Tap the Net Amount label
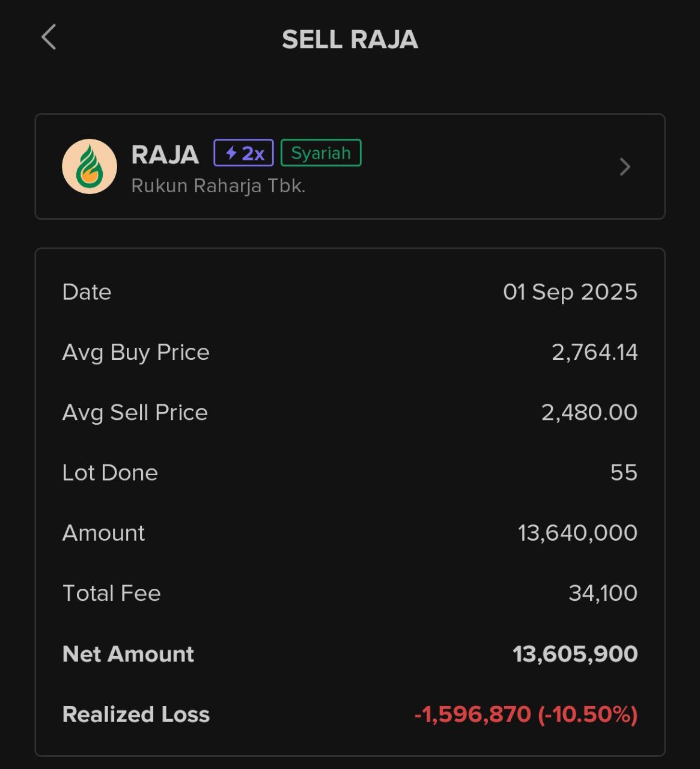700x769 pixels. click(128, 654)
